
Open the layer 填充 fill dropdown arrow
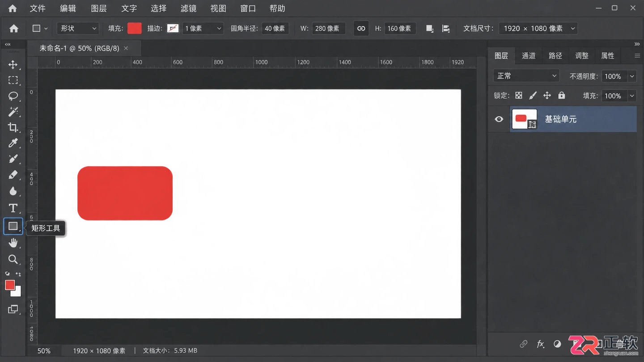pyautogui.click(x=632, y=96)
